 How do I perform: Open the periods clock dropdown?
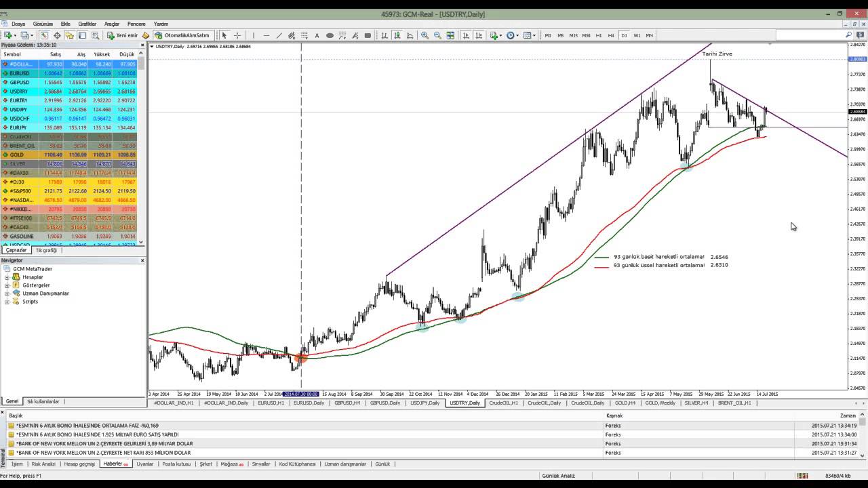512,35
